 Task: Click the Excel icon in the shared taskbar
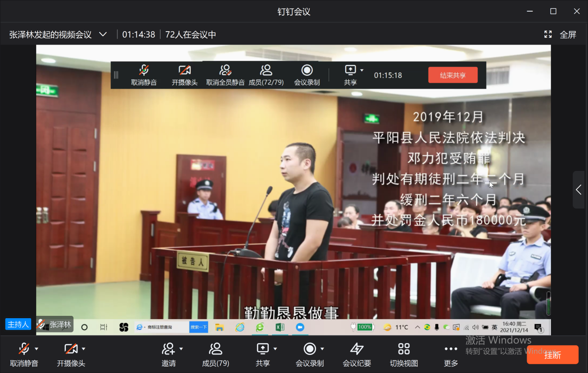point(280,327)
